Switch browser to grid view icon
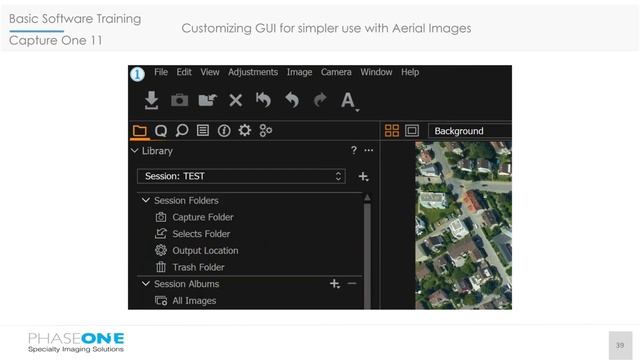Screen dimensions: 640x360 pos(392,131)
